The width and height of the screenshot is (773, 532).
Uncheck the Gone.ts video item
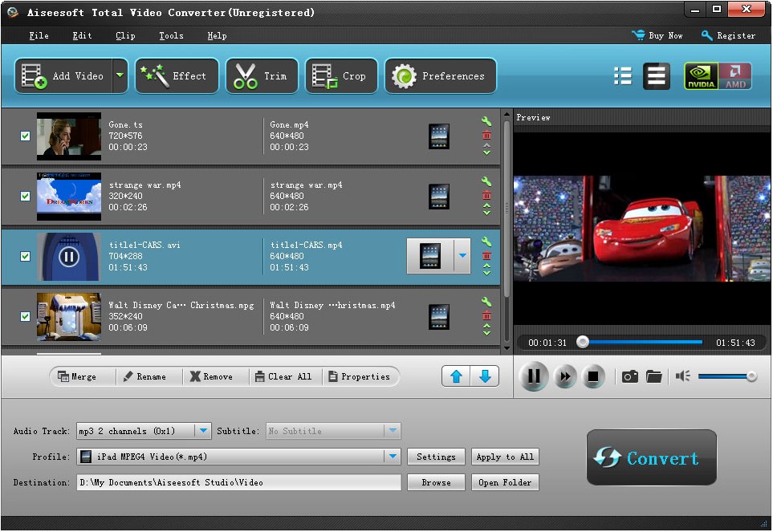pos(23,136)
